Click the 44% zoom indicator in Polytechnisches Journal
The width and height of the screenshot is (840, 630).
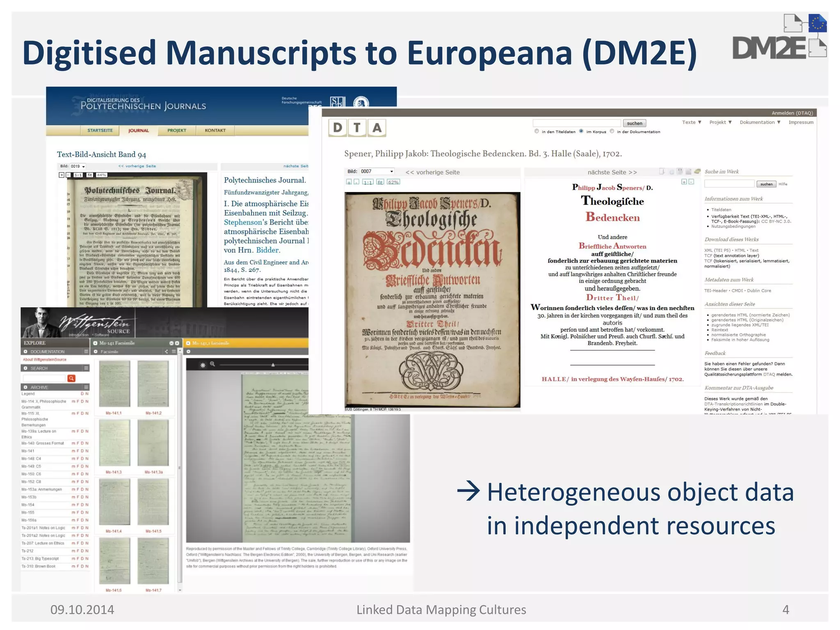tap(102, 175)
